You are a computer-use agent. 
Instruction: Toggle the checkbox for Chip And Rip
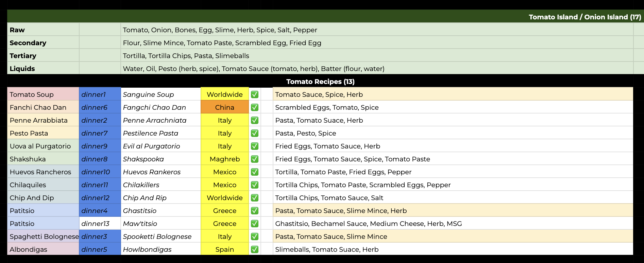254,198
